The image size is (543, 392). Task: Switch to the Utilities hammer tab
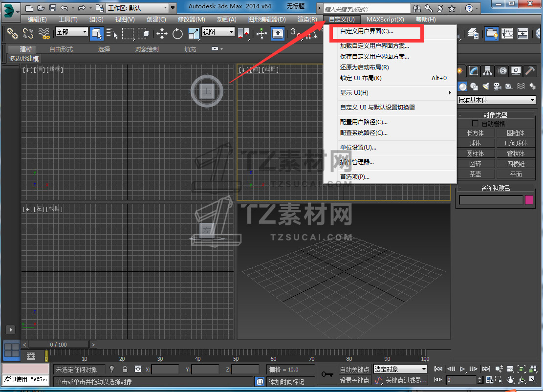tap(530, 71)
